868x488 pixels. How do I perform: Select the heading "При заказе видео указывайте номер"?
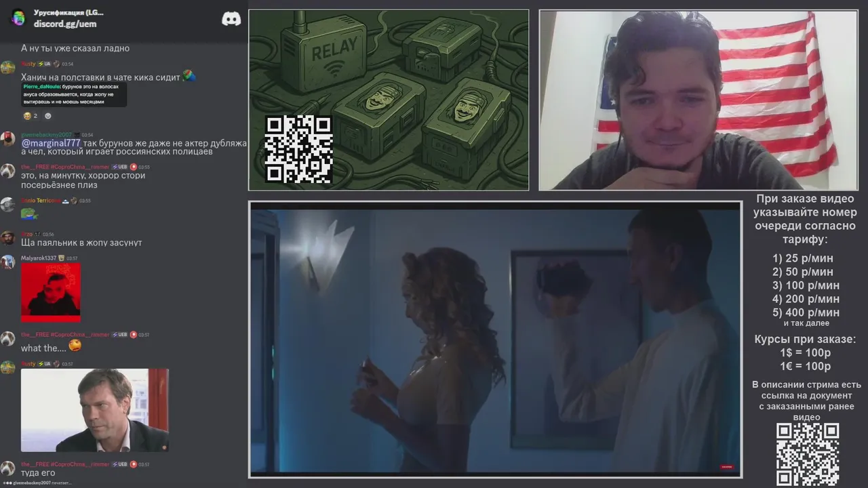(805, 205)
